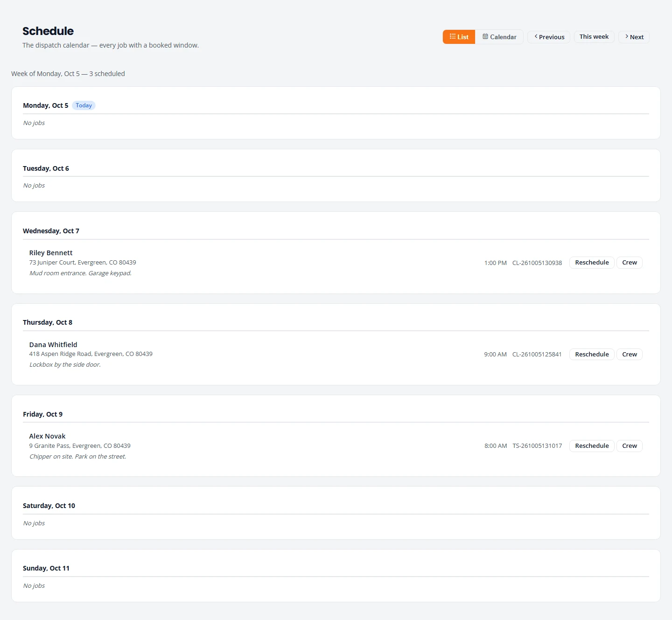Click the Friday, Oct 9 heading
The width and height of the screenshot is (672, 620).
[x=42, y=414]
